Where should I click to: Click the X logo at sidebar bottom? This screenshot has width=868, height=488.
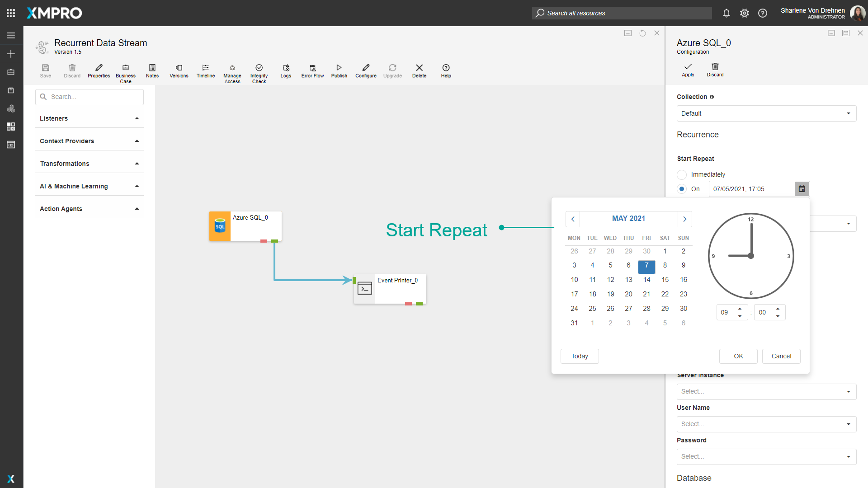tap(11, 479)
